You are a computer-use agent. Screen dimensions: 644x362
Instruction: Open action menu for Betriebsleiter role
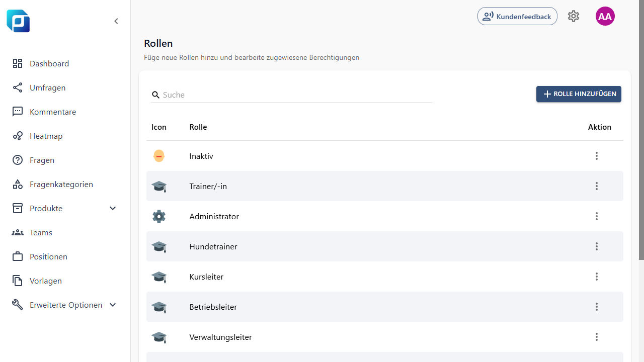597,307
